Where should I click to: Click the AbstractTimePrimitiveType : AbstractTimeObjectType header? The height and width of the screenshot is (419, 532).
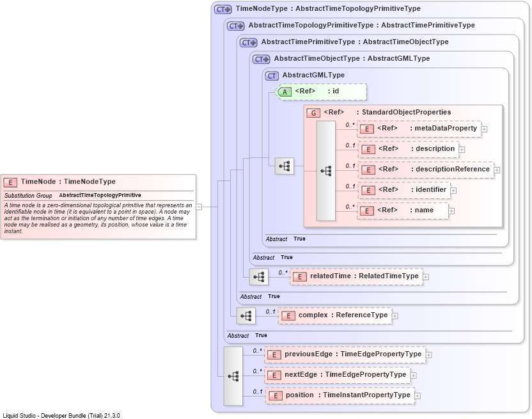[x=355, y=42]
